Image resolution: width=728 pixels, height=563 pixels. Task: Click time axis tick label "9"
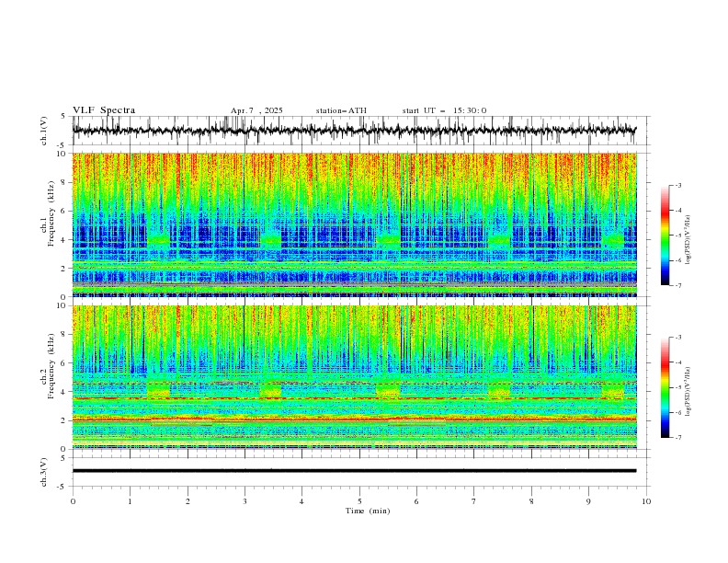(x=588, y=501)
